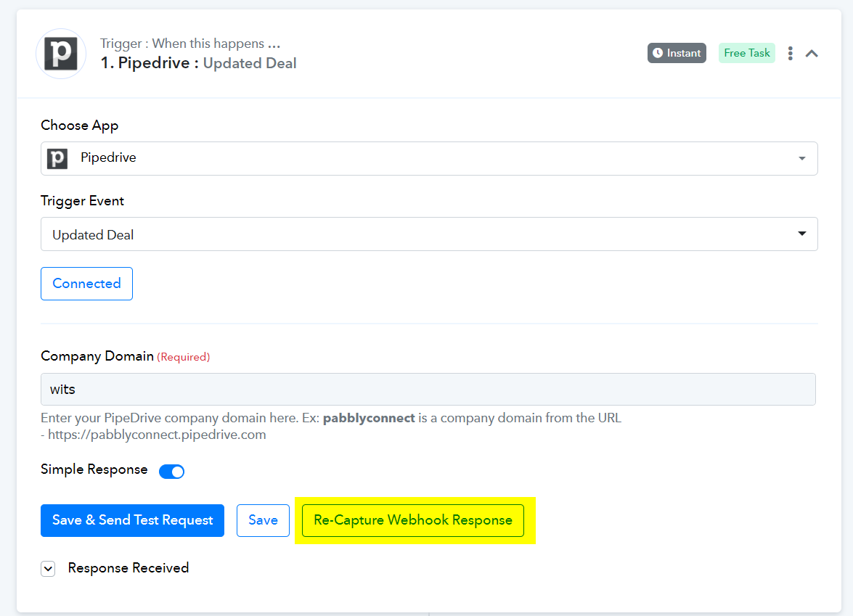Click the small Pipedrive icon in the app selector
This screenshot has width=853, height=616.
pyautogui.click(x=57, y=158)
